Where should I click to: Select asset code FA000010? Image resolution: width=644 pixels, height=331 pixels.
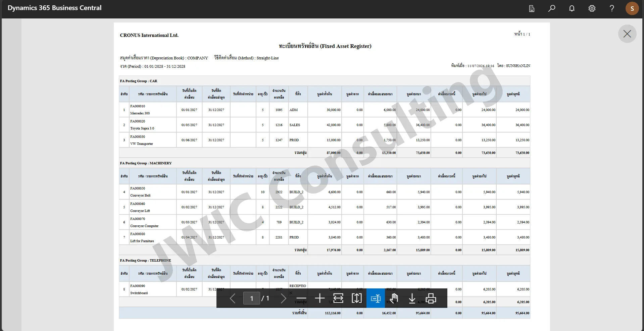pos(138,106)
